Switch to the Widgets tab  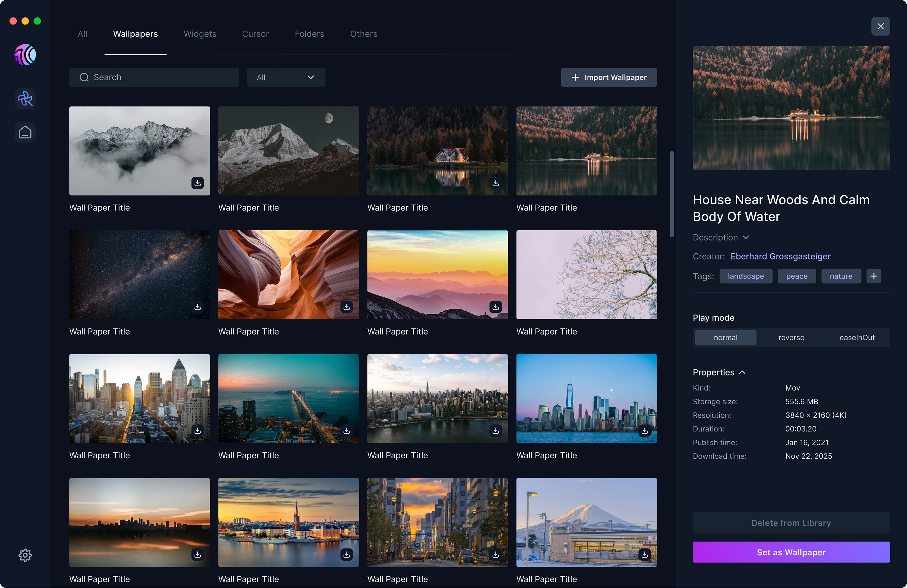point(200,34)
